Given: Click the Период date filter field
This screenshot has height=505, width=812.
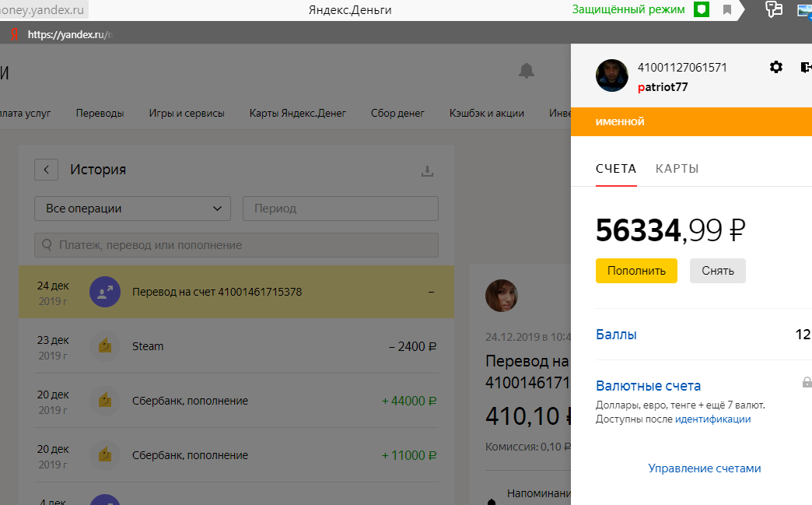Looking at the screenshot, I should [x=341, y=209].
